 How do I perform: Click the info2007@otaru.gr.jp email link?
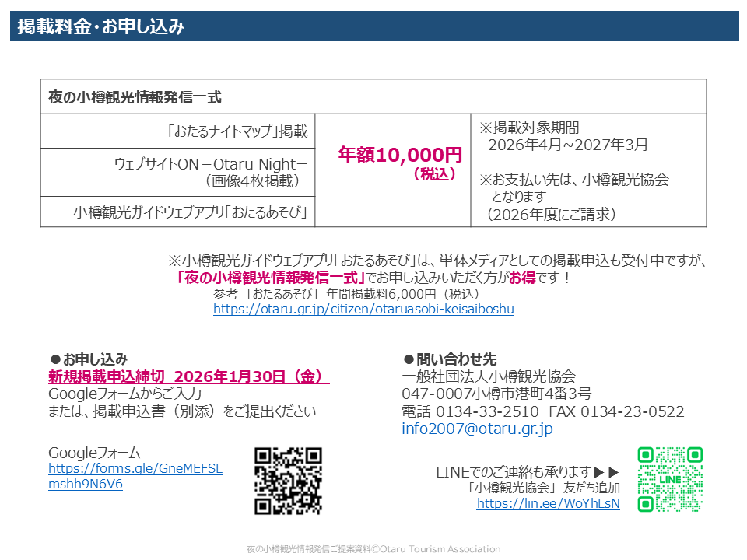(477, 429)
